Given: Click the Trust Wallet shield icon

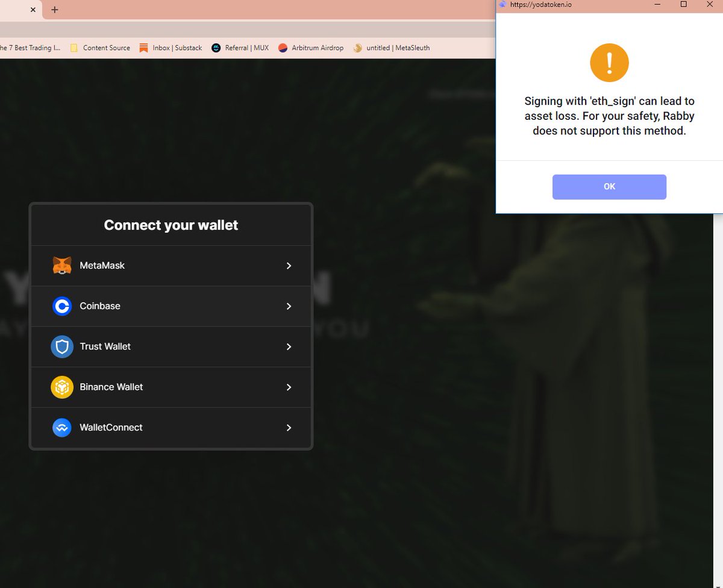Looking at the screenshot, I should tap(62, 346).
